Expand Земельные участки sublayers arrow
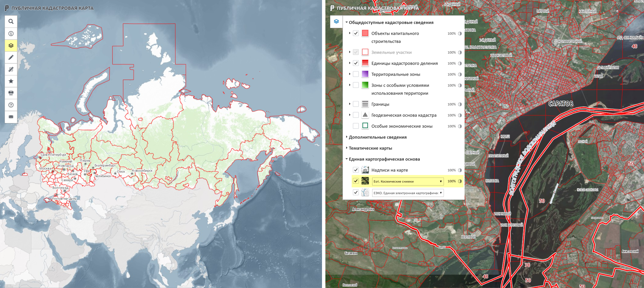Viewport: 644px width, 288px height. [x=349, y=52]
